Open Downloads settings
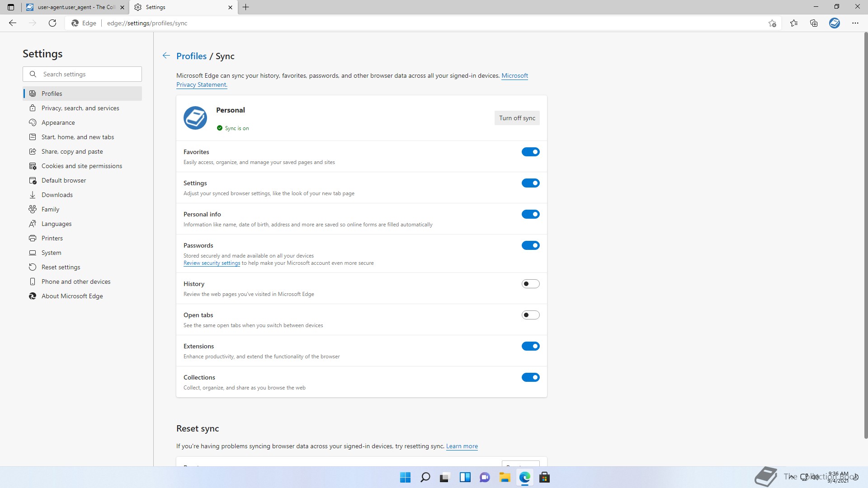Screen dimensions: 868x488 point(82,195)
